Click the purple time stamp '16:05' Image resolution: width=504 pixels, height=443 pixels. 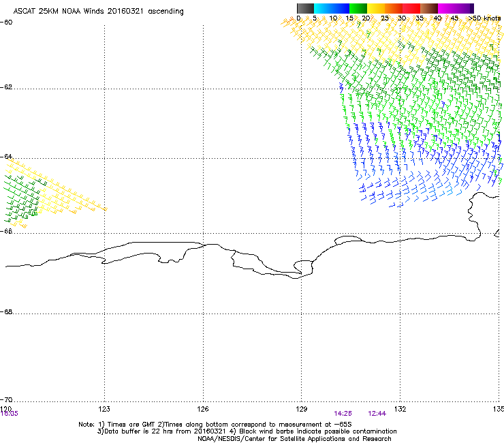click(10, 414)
